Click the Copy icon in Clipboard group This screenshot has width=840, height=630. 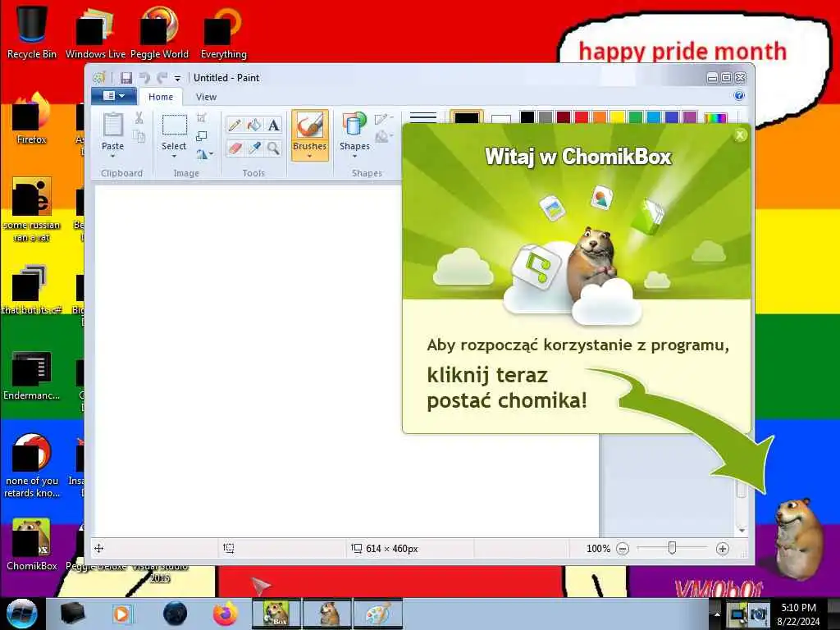point(139,137)
